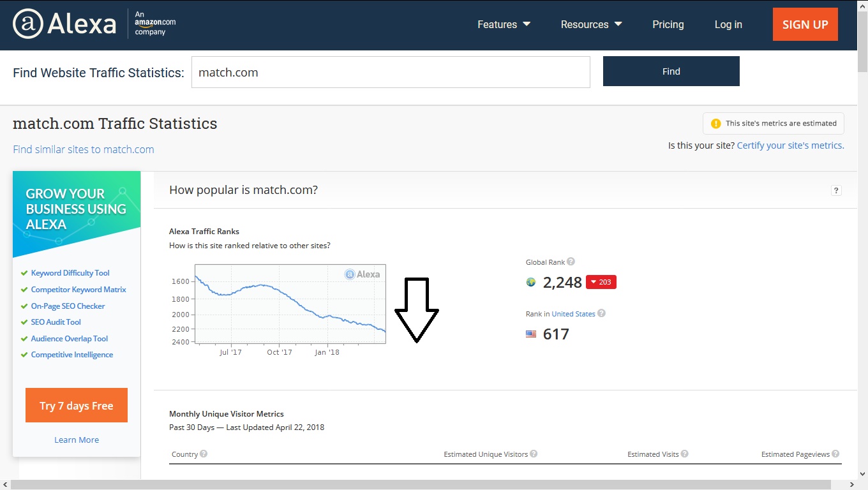Focus the website search field containing match.com
Screen dimensions: 868x490
(391, 72)
